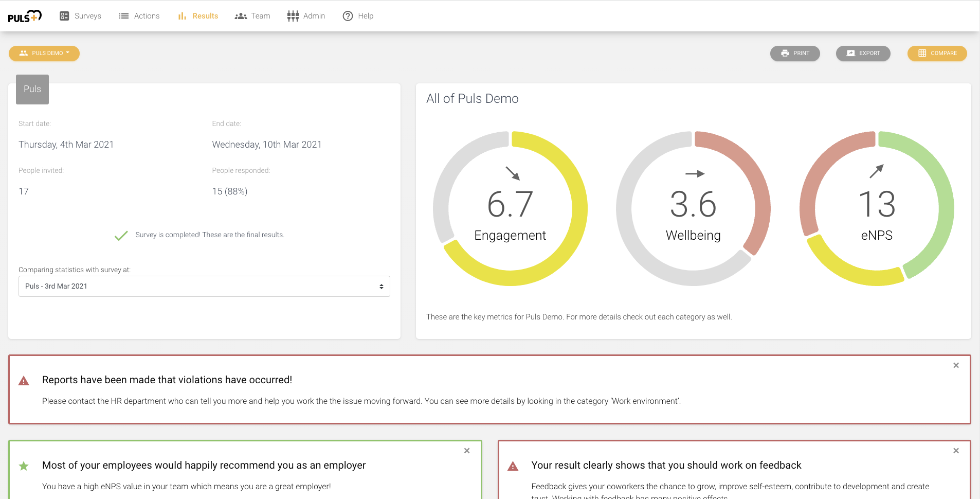Image resolution: width=980 pixels, height=499 pixels.
Task: Click the upward trend arrow in eNPS
Action: (x=877, y=171)
